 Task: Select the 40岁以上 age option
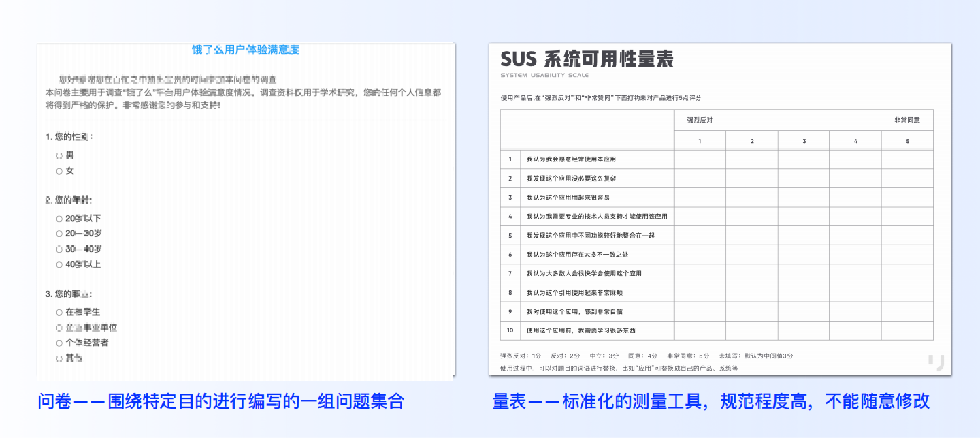tap(60, 265)
